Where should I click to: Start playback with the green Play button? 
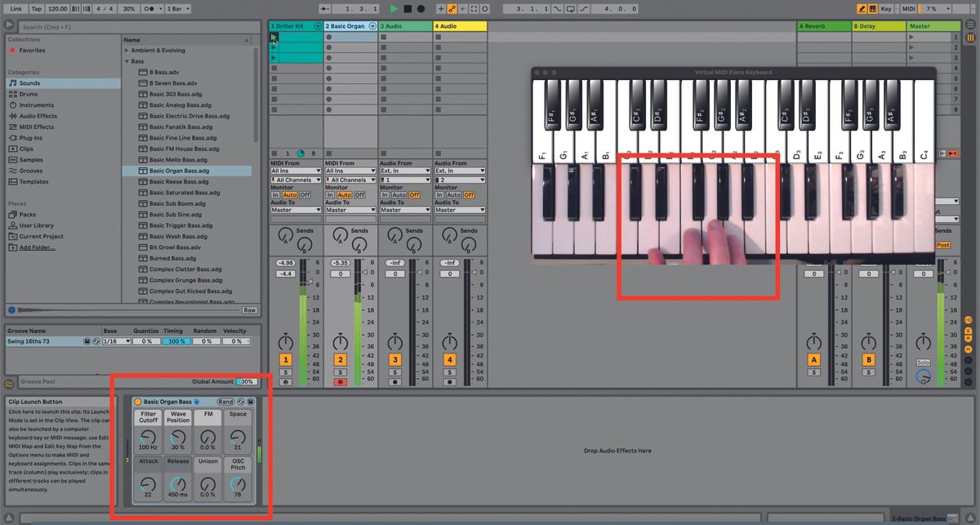point(394,8)
